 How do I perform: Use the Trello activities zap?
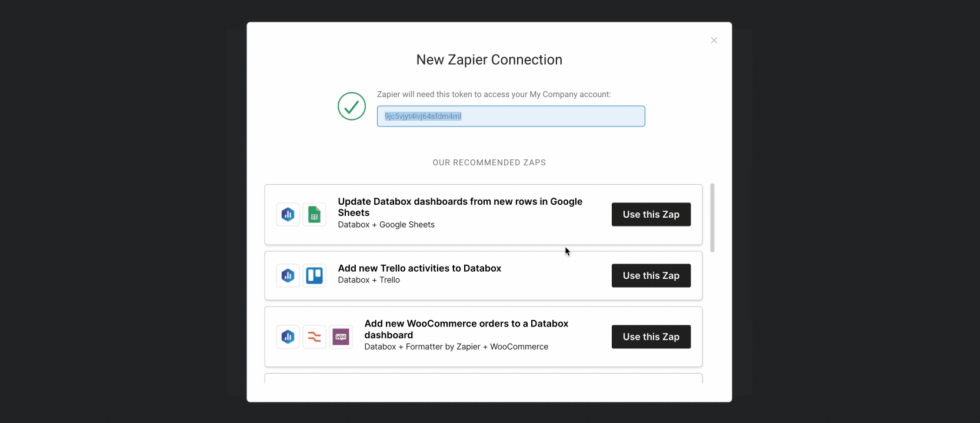point(651,276)
